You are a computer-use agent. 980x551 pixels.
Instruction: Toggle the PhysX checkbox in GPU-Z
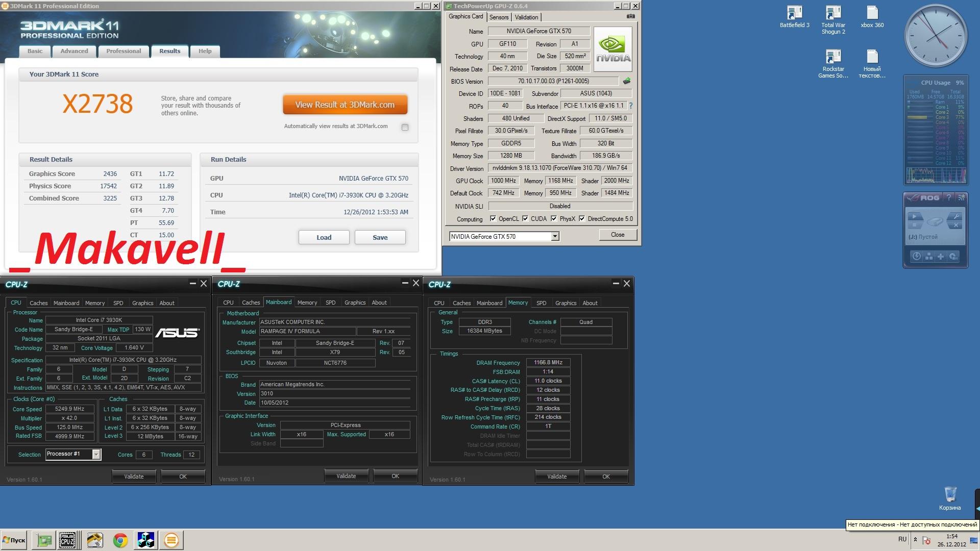(x=554, y=219)
